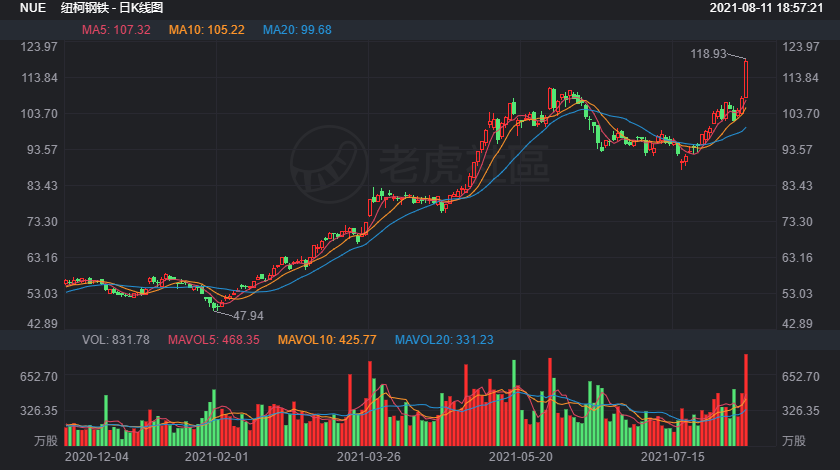
Task: Select the 2021-05-20 date marker
Action: [520, 456]
